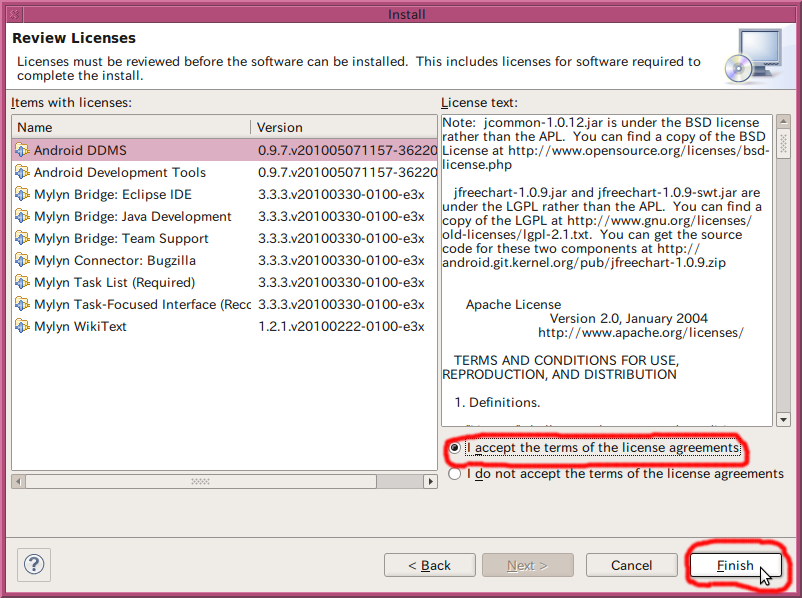
Task: Click the items list horizontal scrollbar thumb
Action: click(x=201, y=481)
